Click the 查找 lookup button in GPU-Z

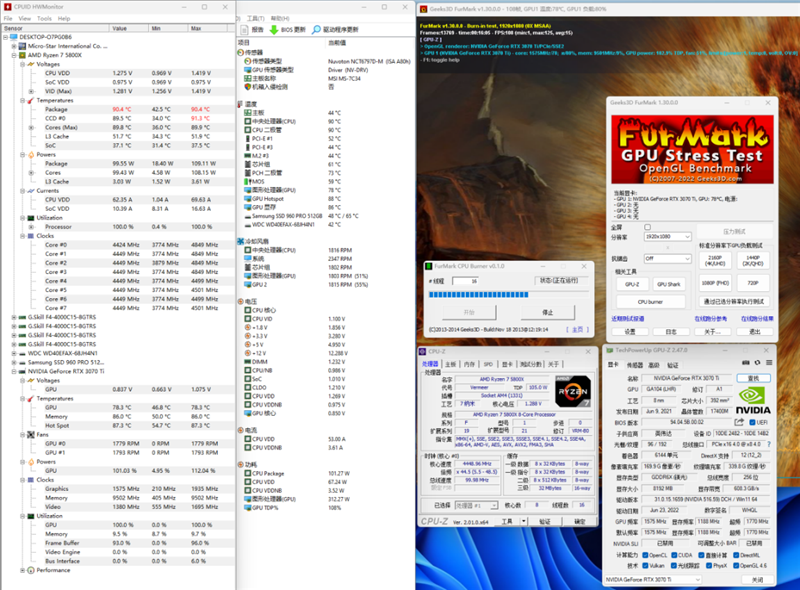click(x=754, y=378)
